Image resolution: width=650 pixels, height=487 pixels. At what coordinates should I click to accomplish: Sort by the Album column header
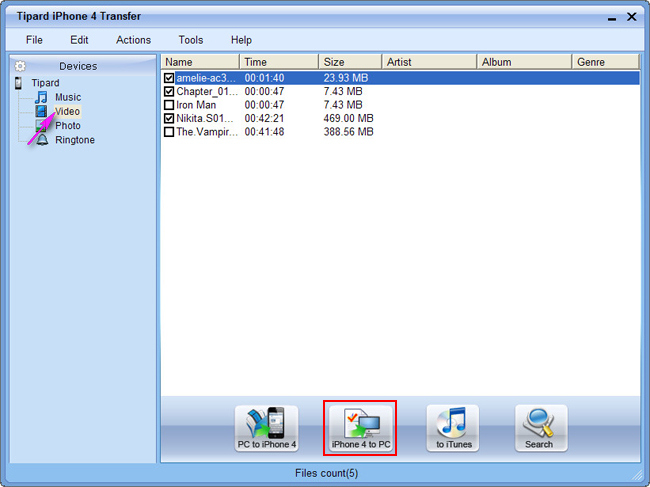[524, 62]
